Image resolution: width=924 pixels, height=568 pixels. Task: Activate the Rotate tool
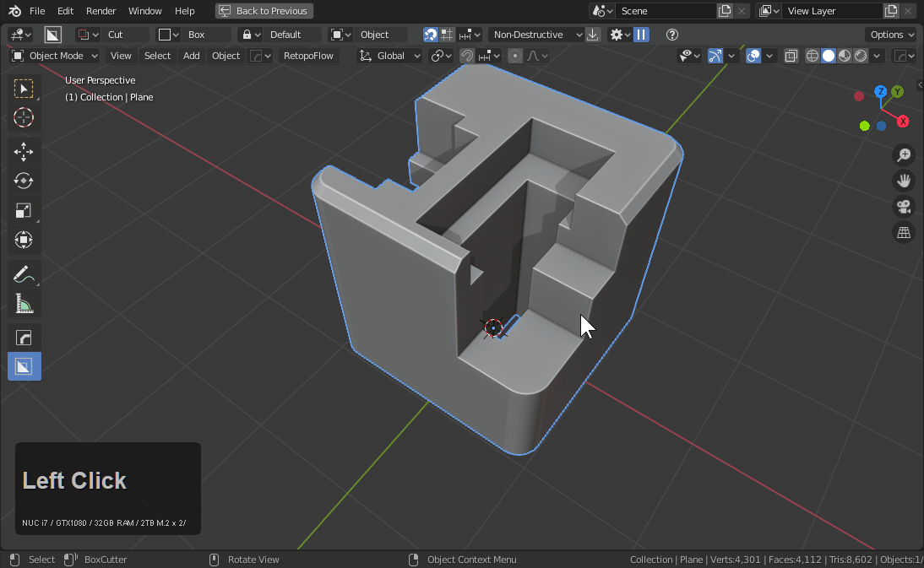[24, 181]
